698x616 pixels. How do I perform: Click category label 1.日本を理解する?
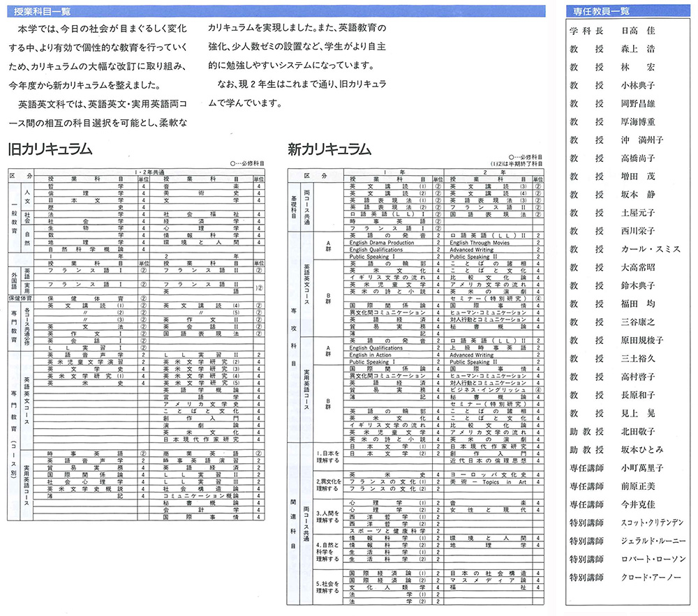coord(327,457)
